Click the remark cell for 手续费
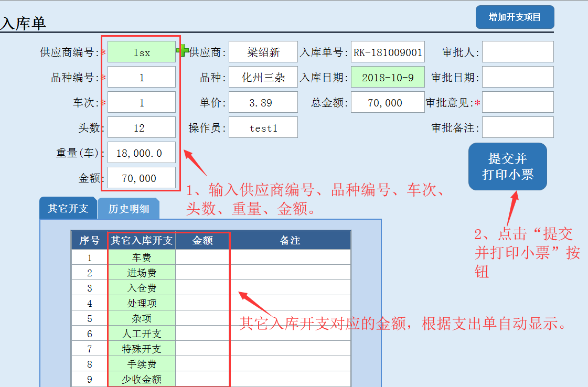588x387 pixels. 290,364
